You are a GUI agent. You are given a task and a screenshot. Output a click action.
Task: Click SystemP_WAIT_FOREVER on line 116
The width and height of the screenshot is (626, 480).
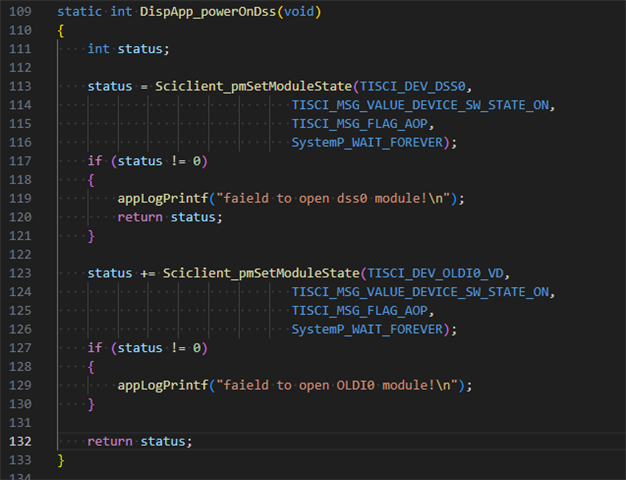coord(367,143)
